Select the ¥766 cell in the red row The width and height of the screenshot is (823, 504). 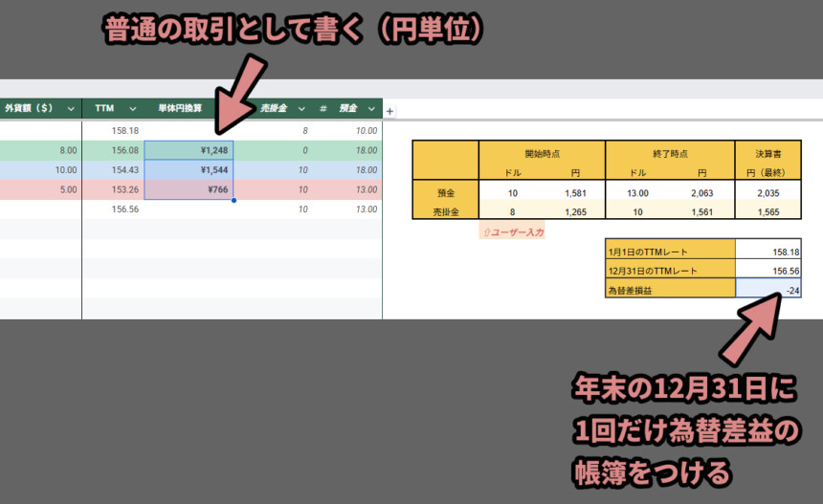[x=189, y=189]
